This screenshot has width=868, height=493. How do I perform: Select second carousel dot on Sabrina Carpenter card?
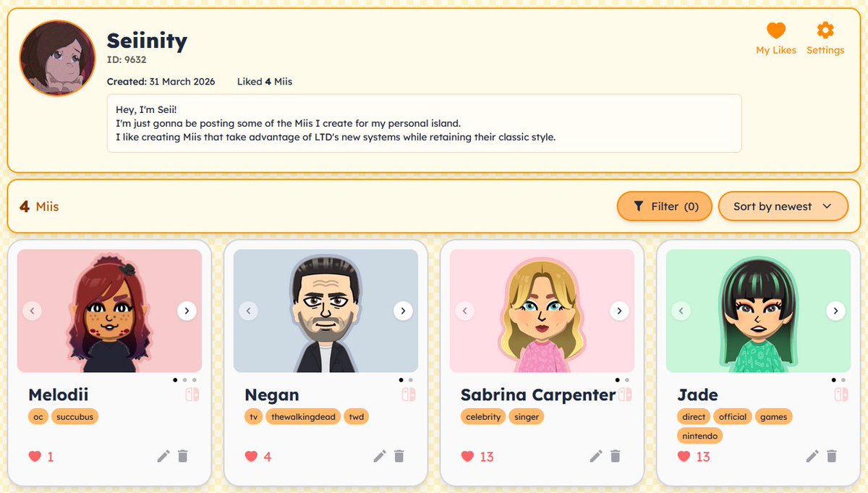[x=626, y=379]
